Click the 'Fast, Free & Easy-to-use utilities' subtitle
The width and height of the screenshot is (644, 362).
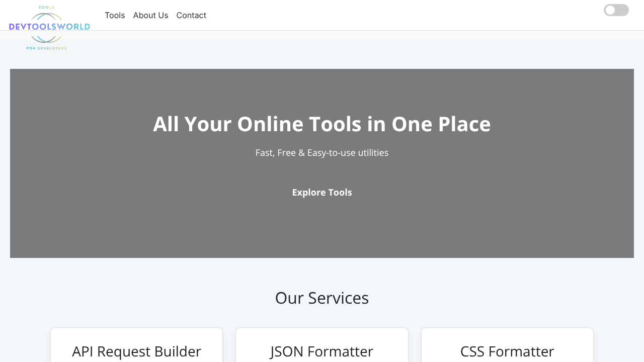point(322,152)
